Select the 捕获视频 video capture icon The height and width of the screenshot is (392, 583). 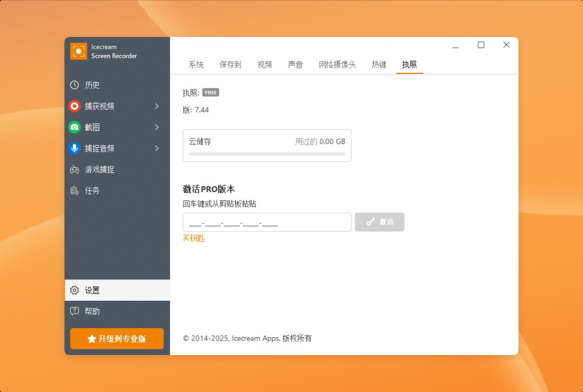[75, 106]
